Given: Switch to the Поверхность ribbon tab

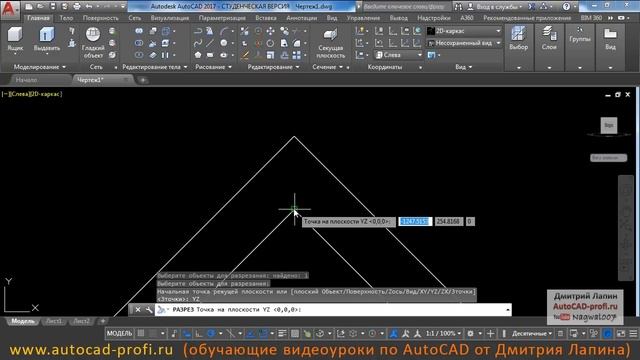Looking at the screenshot, I should [x=100, y=18].
